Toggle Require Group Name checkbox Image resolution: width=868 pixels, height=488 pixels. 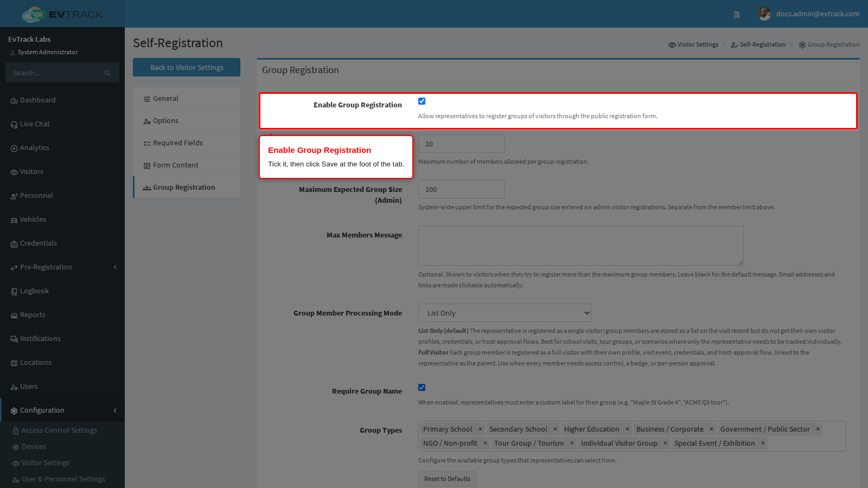pos(422,387)
